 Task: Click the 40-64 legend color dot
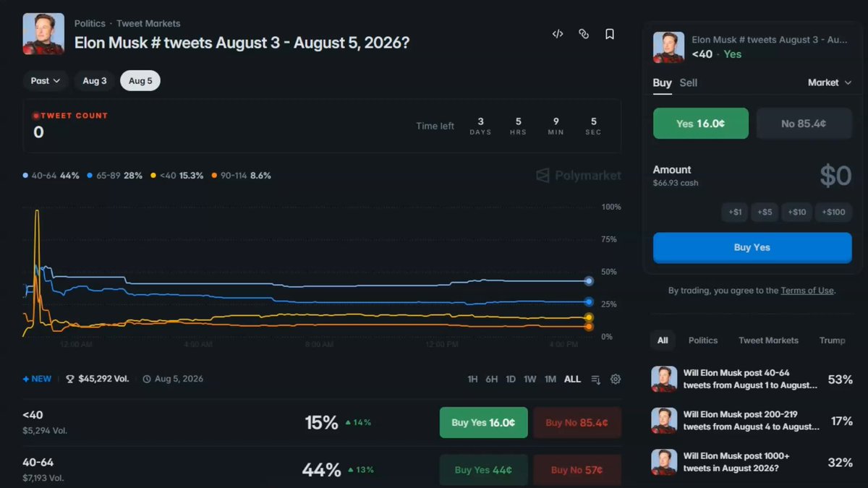click(26, 176)
